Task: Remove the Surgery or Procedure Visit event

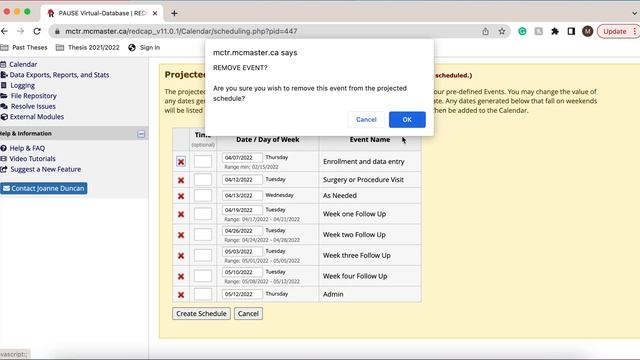Action: coord(181,180)
